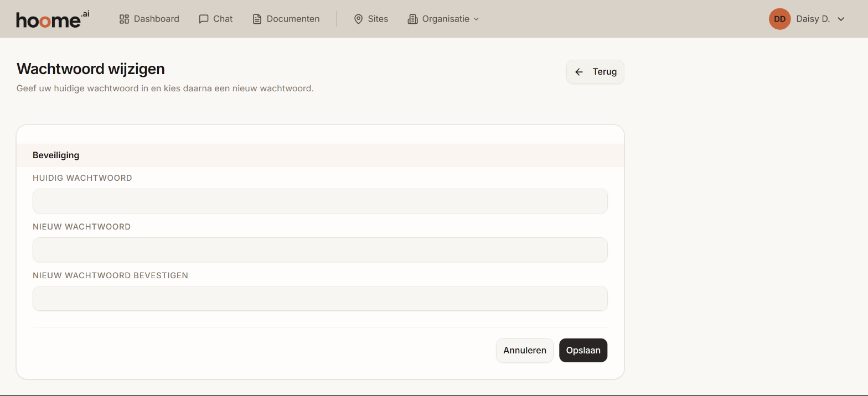Click the Organisatie building icon

pos(412,19)
